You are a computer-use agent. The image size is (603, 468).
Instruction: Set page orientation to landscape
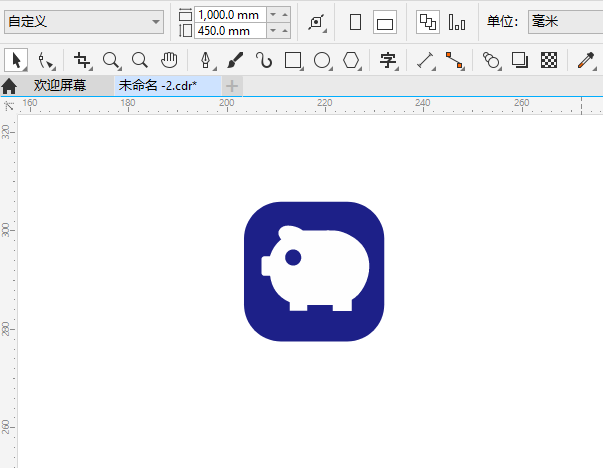385,22
